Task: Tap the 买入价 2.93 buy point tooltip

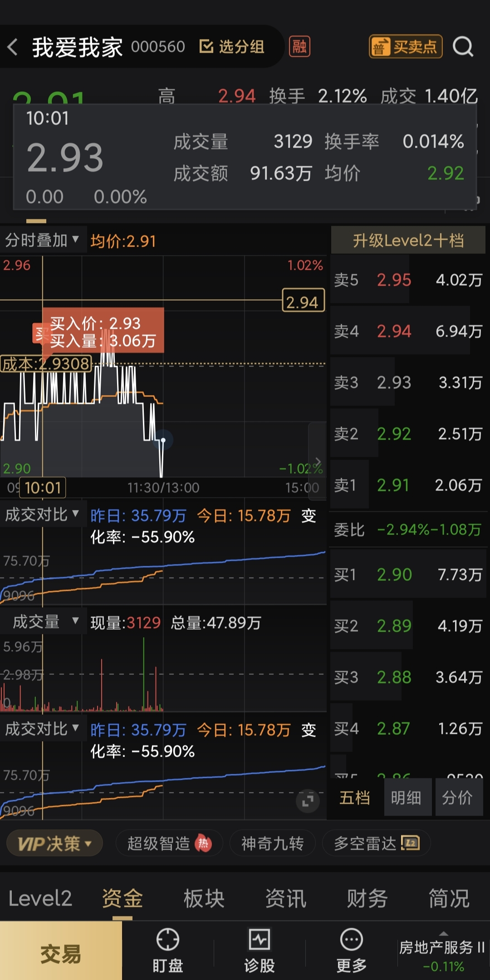Action: pos(103,331)
